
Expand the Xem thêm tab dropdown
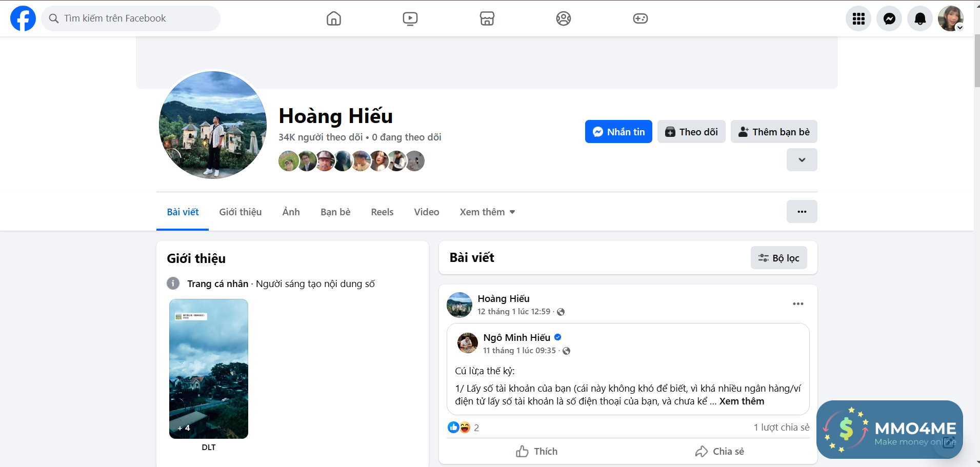click(x=487, y=212)
